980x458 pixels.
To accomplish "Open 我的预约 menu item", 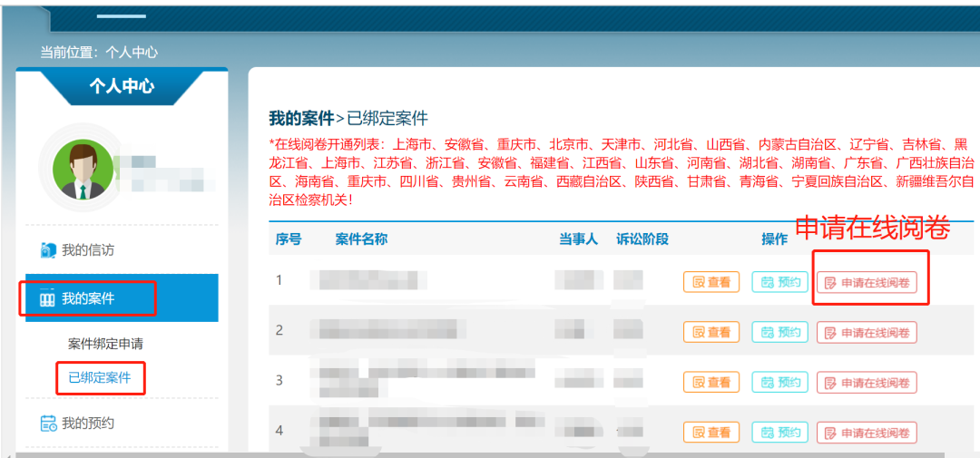I will pos(87,424).
